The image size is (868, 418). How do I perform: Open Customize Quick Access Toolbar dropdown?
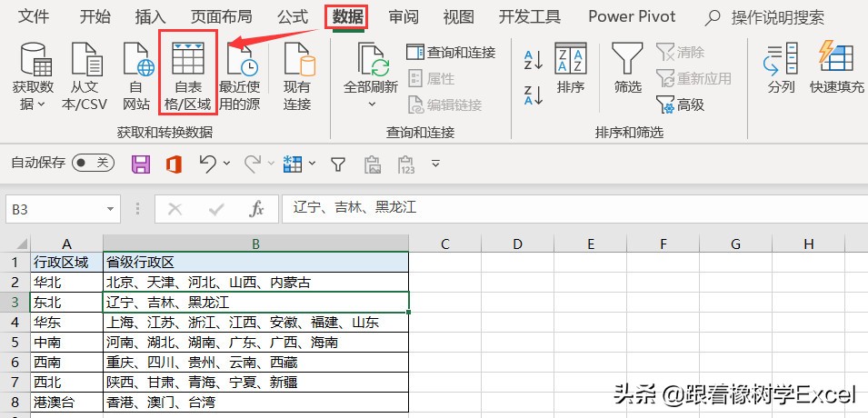[435, 163]
